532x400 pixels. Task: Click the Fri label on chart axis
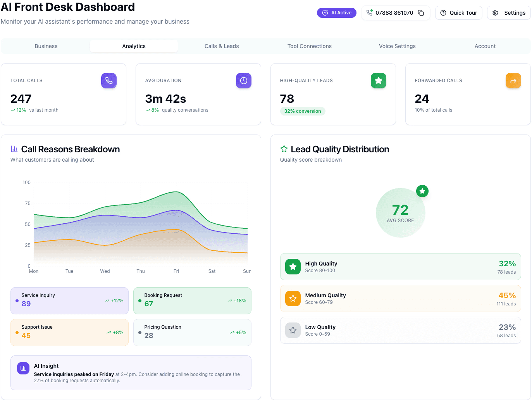pos(176,271)
